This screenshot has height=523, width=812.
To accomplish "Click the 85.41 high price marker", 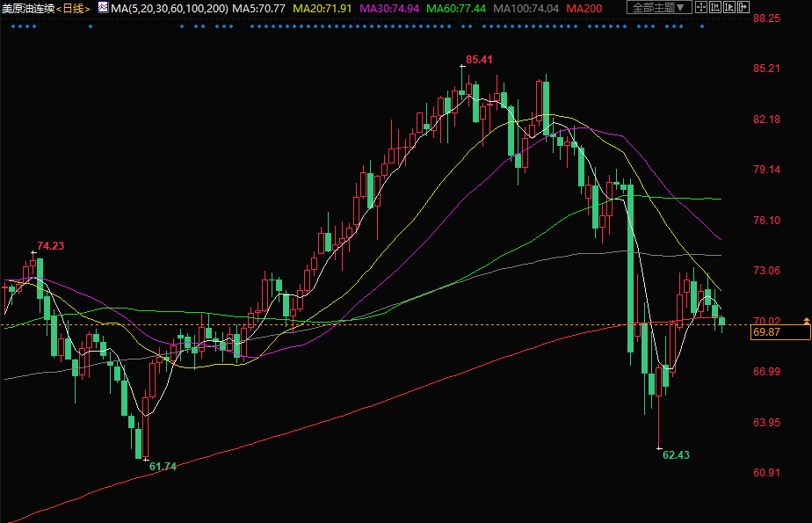I will (478, 60).
